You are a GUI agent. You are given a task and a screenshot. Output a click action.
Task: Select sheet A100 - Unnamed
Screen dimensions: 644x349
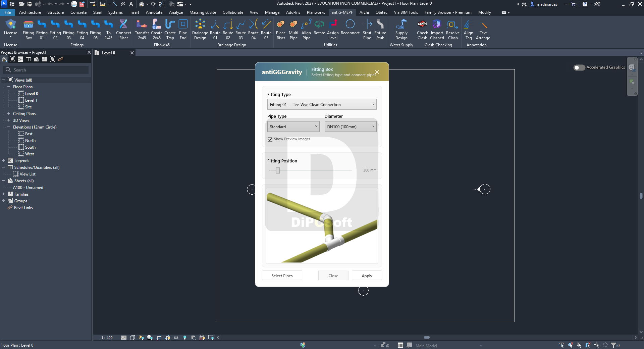(28, 187)
